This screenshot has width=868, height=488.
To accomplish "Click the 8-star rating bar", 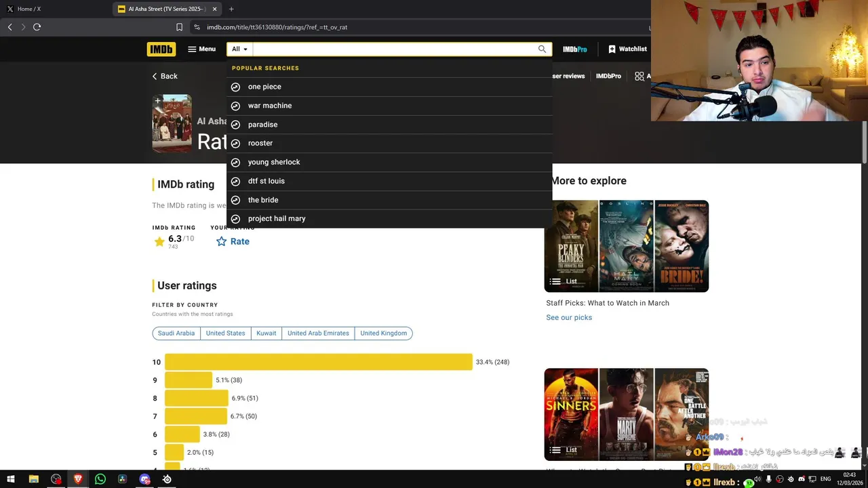I will (197, 398).
